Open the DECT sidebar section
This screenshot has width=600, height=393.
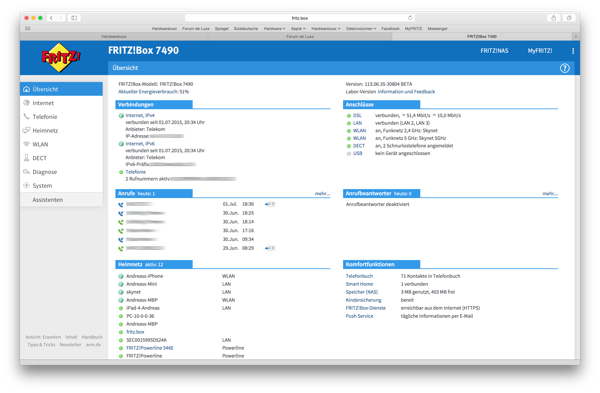tap(61, 158)
